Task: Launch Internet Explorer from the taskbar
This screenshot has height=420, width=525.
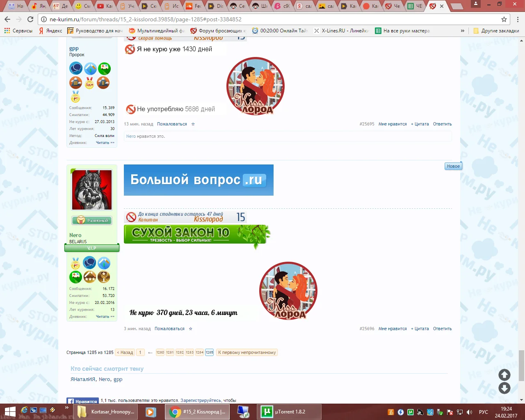Action: 24,410
